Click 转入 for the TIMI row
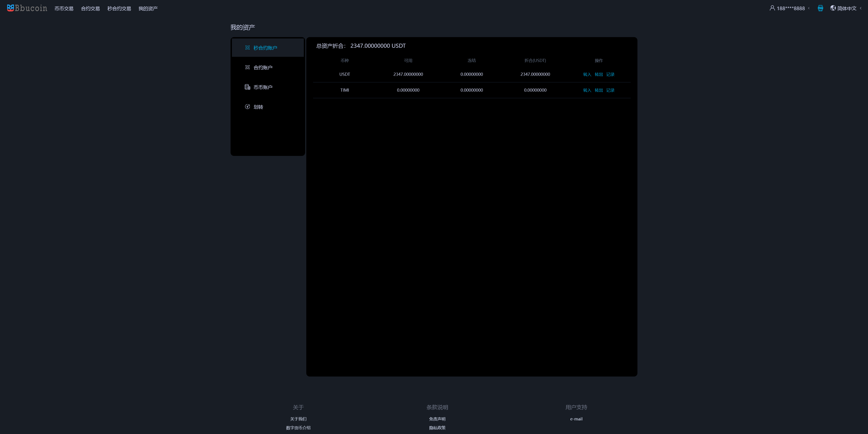868x434 pixels. coord(587,90)
